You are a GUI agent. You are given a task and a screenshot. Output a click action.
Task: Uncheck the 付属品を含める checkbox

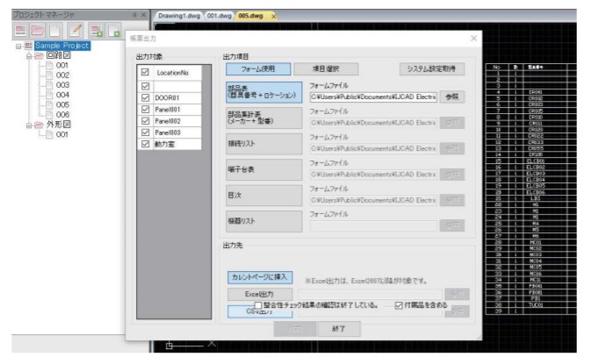399,305
